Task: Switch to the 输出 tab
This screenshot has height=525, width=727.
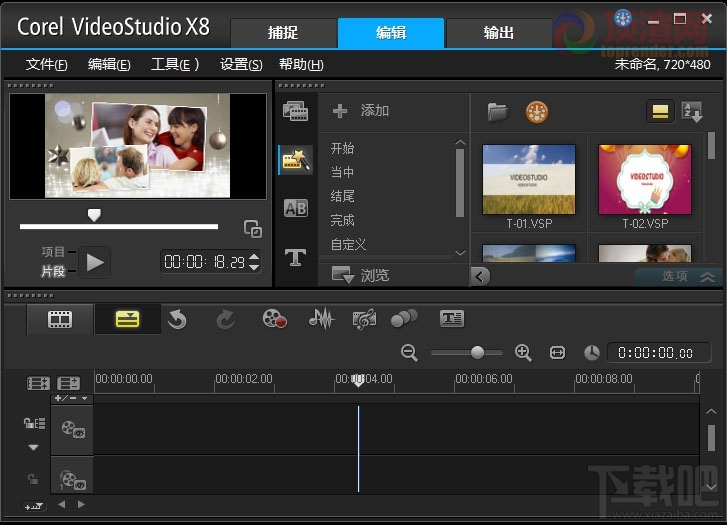Action: pyautogui.click(x=498, y=33)
